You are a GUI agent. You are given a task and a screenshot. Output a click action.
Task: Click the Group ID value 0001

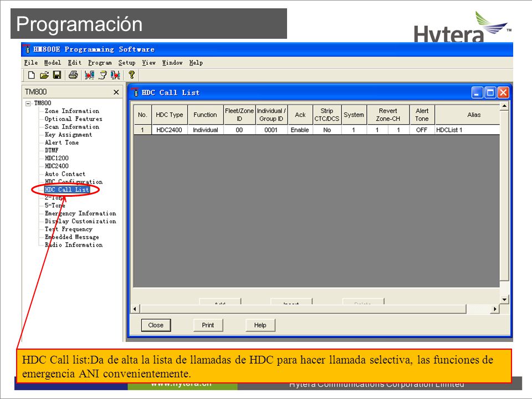coord(271,130)
